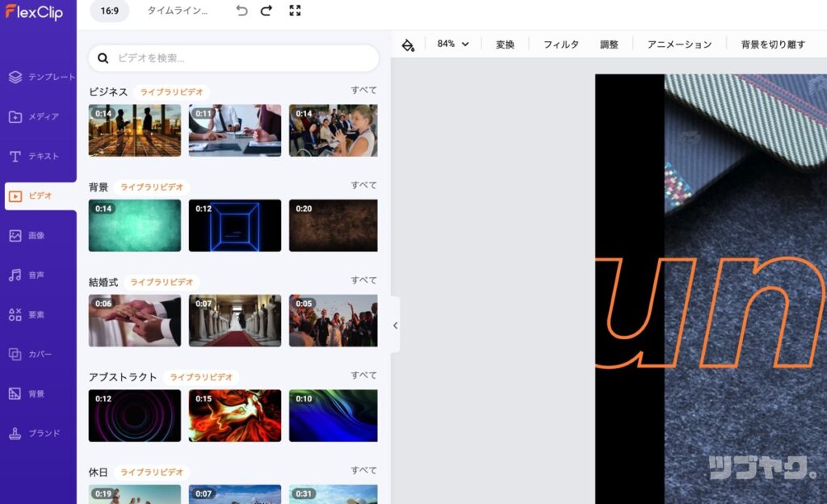Select blue green wave video 0:10
Viewport: 827px width, 504px height.
tap(334, 415)
